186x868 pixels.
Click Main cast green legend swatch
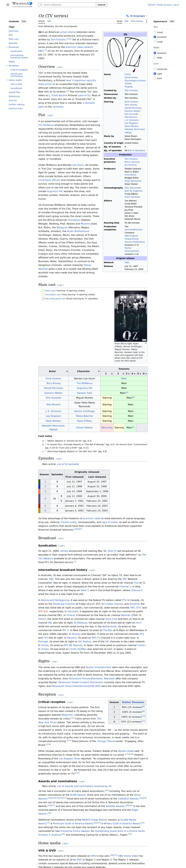point(43,290)
